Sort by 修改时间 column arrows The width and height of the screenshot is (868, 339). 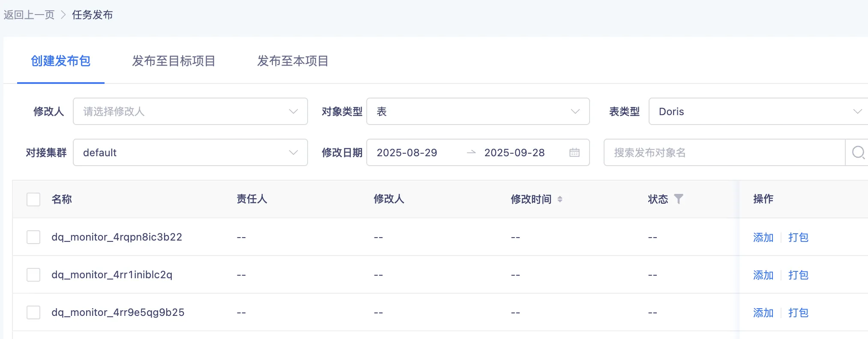pyautogui.click(x=560, y=199)
